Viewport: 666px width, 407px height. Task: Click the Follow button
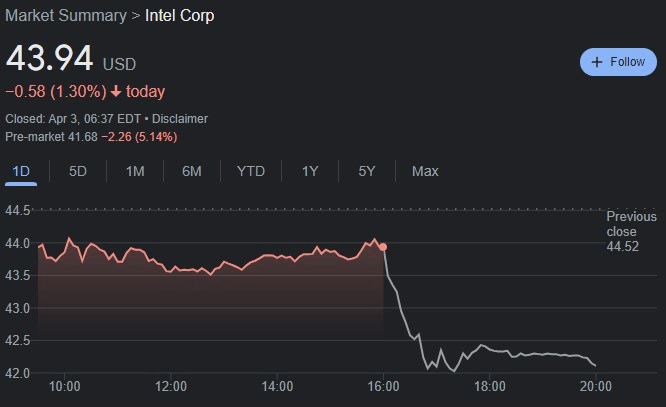click(x=617, y=62)
